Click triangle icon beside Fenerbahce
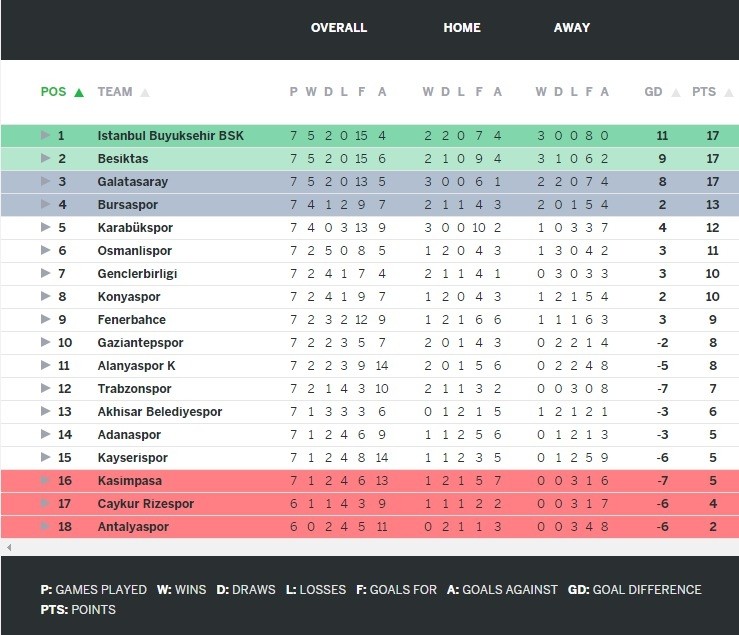The height and width of the screenshot is (635, 739). [x=45, y=319]
